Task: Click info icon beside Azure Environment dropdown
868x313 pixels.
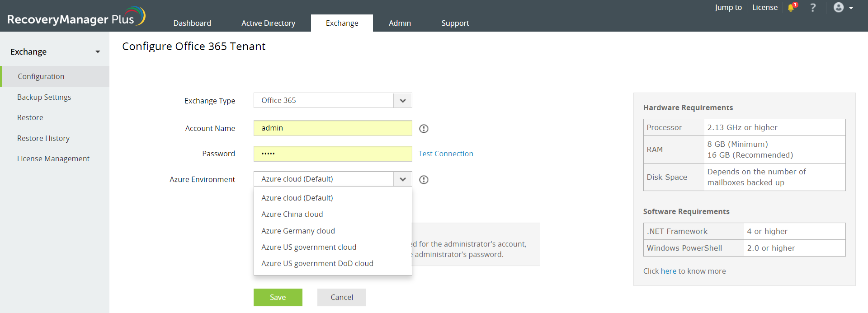Action: [x=424, y=180]
